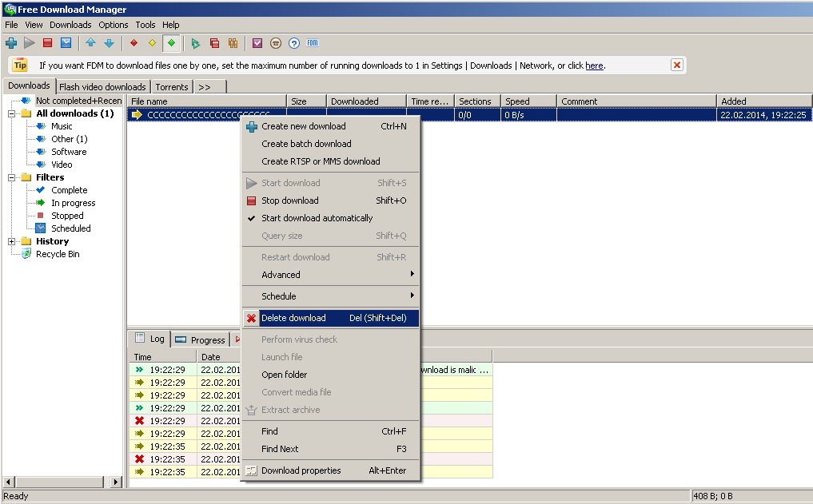Expand the Schedule submenu

point(330,296)
